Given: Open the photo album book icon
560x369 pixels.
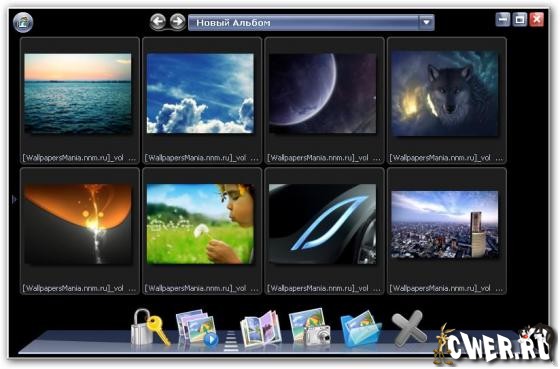Looking at the screenshot, I should click(261, 329).
